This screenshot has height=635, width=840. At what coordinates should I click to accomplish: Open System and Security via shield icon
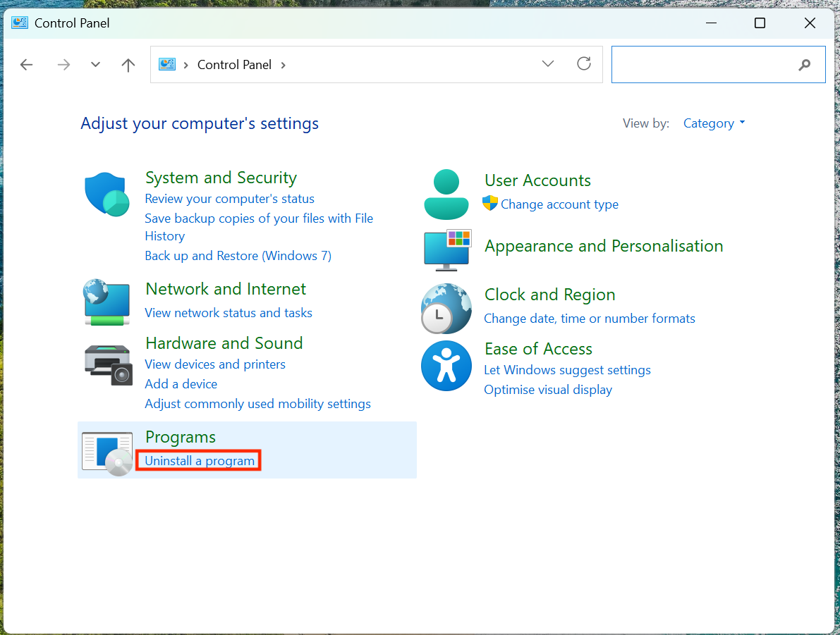tap(106, 193)
